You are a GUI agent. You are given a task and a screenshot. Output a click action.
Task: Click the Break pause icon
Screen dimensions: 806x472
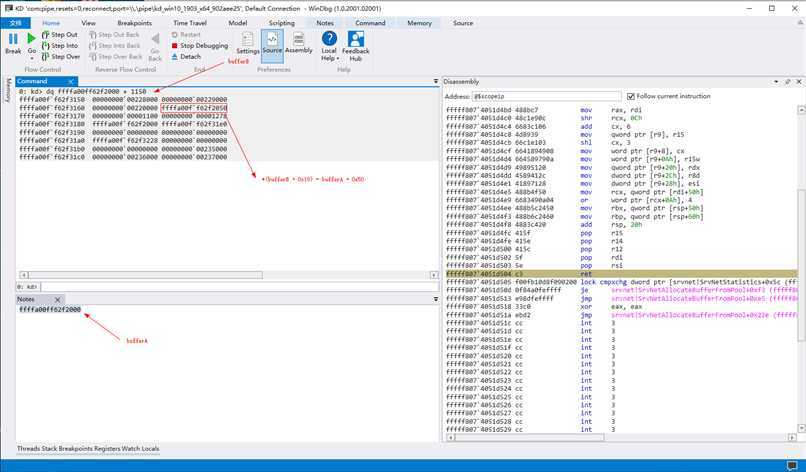13,39
